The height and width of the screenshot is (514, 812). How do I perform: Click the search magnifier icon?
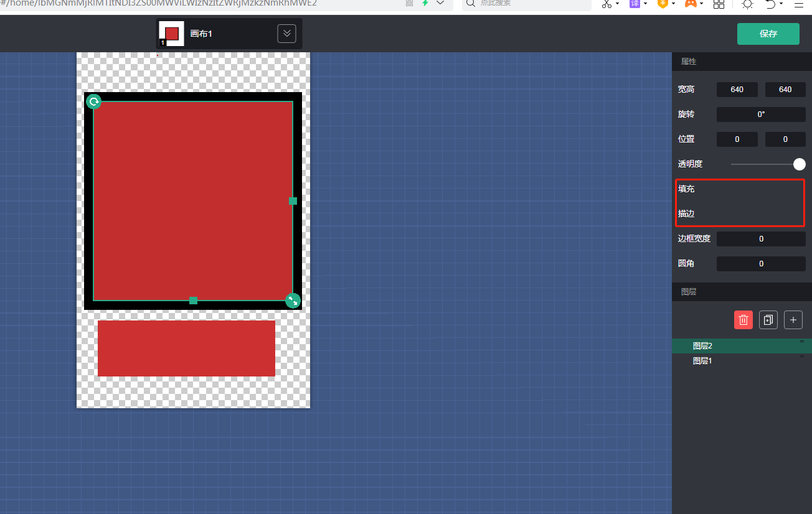click(471, 3)
